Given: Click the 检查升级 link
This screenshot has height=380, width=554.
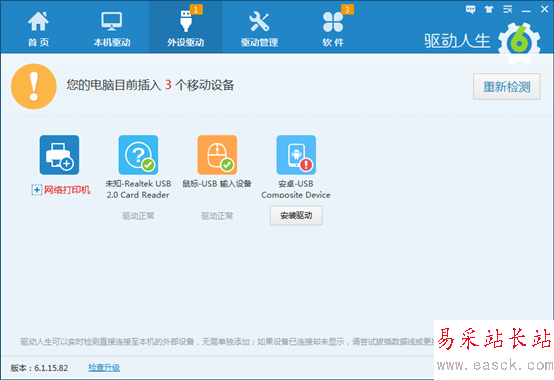Looking at the screenshot, I should (104, 368).
